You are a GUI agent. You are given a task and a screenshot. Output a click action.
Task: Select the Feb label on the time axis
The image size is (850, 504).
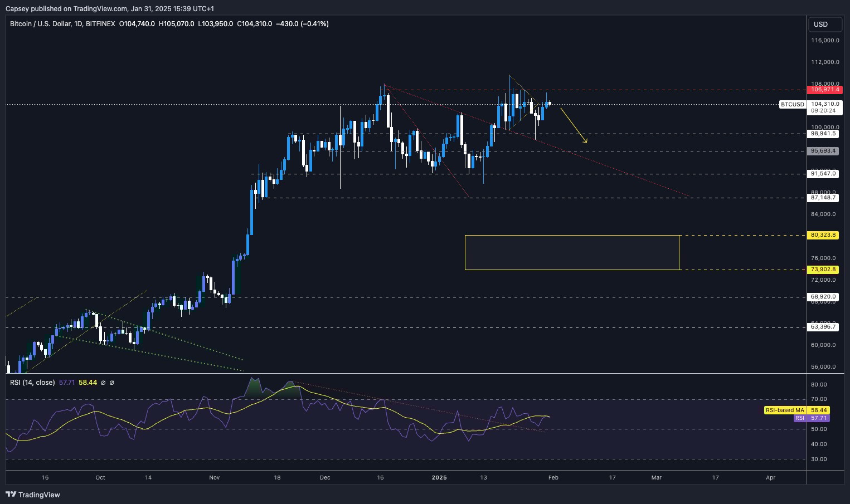point(553,477)
